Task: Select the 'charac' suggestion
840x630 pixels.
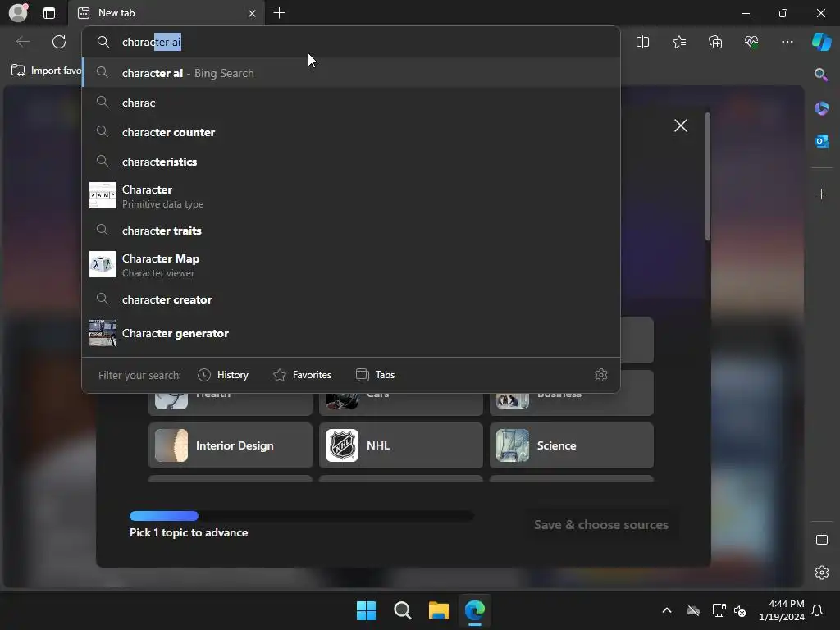Action: [351, 103]
